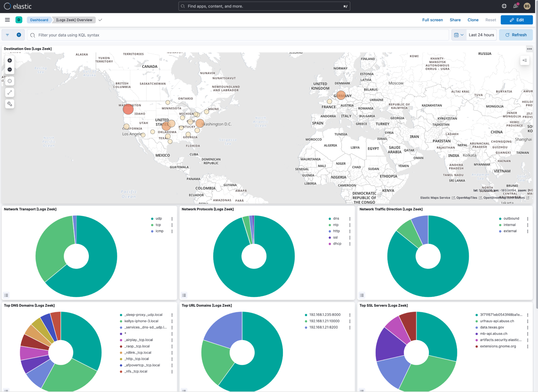
Task: Focus the Find apps search bar
Action: pos(264,6)
